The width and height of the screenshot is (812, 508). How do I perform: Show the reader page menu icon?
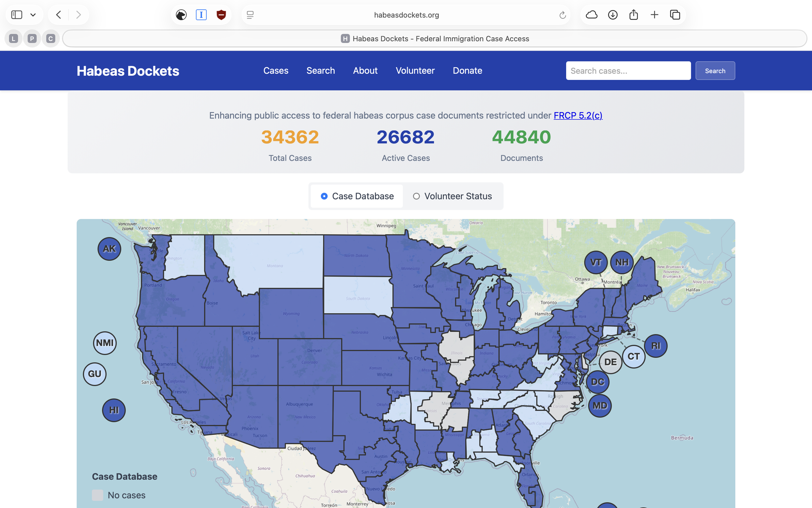[x=250, y=15]
